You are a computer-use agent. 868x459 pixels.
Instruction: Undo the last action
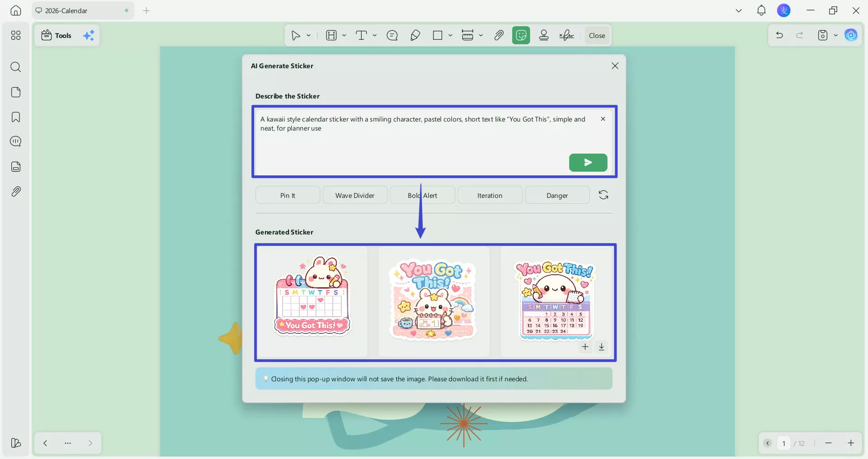click(x=779, y=35)
